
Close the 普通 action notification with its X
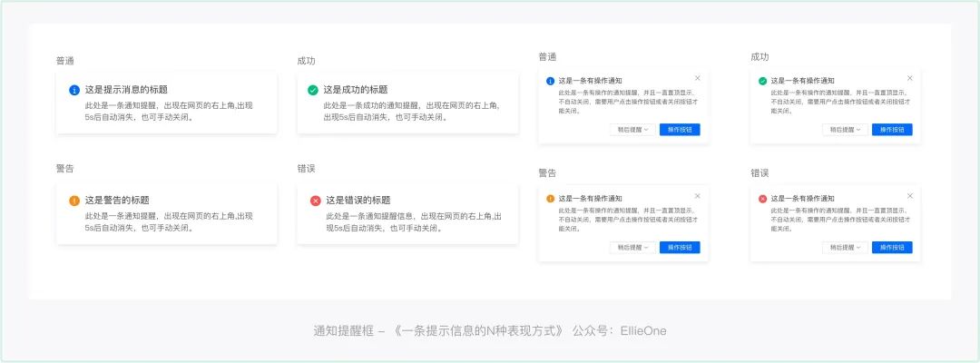697,79
